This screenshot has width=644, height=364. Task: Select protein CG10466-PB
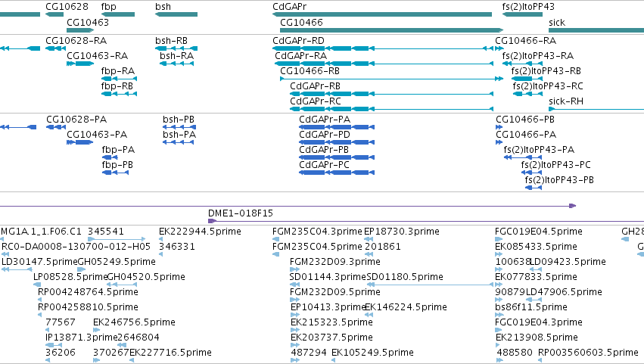tap(525, 120)
